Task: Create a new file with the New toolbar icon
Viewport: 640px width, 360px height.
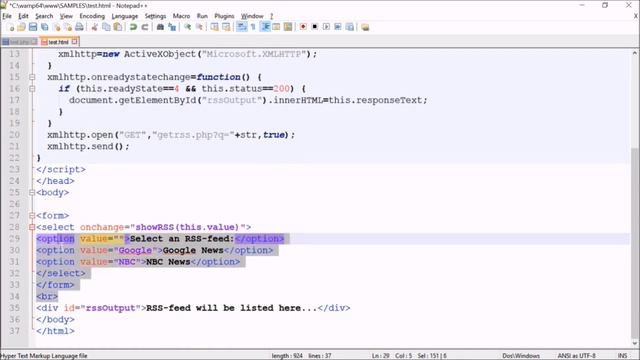Action: click(x=10, y=27)
